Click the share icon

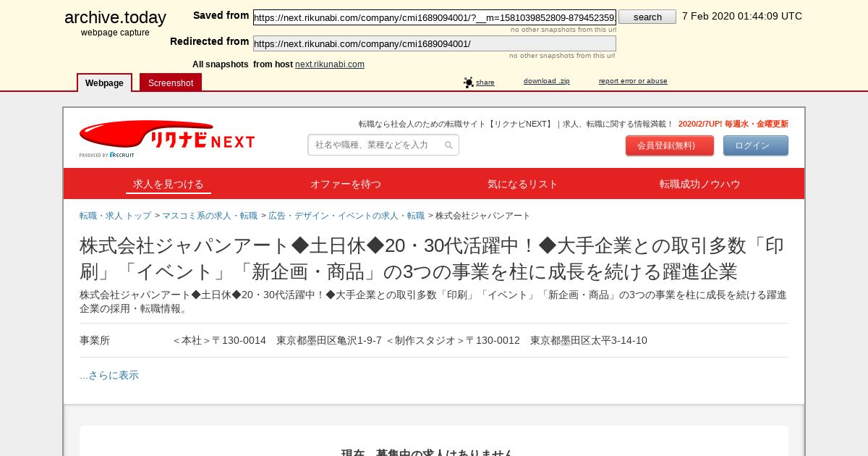[469, 83]
